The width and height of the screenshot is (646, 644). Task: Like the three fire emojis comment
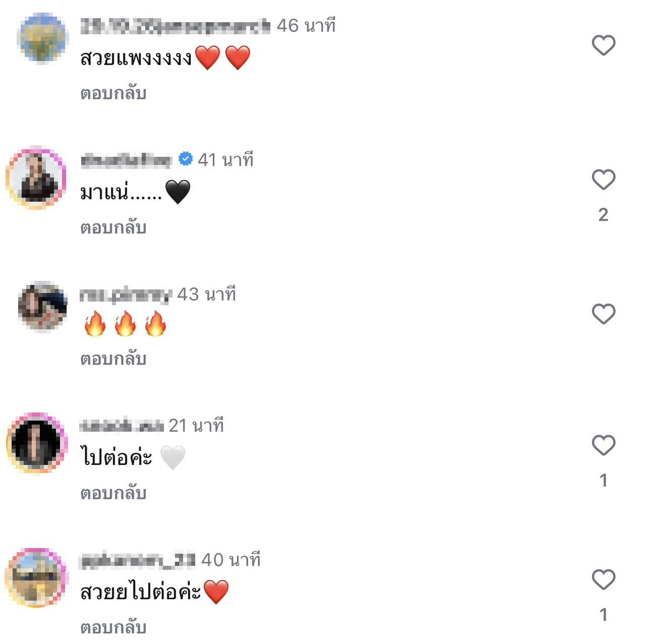click(x=603, y=314)
